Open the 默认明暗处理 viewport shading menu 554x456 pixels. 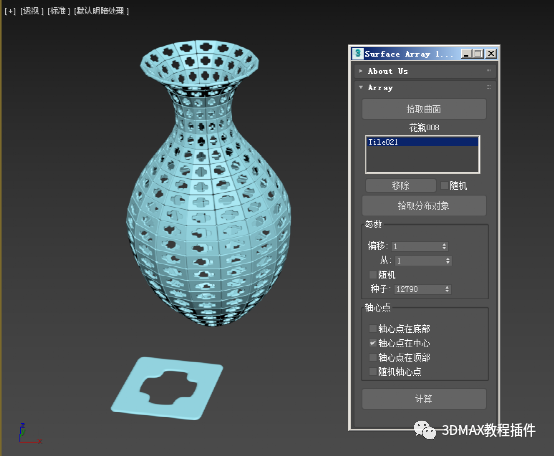point(101,11)
